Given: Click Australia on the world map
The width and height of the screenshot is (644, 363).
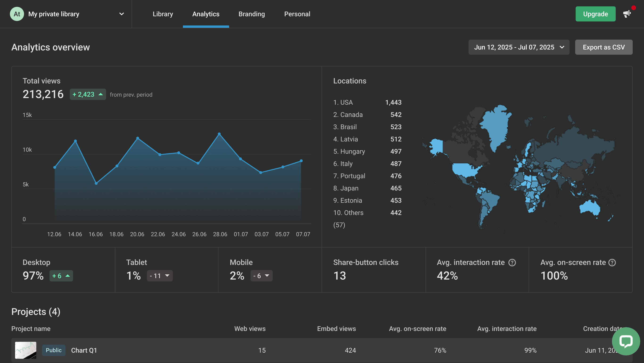Looking at the screenshot, I should [590, 207].
